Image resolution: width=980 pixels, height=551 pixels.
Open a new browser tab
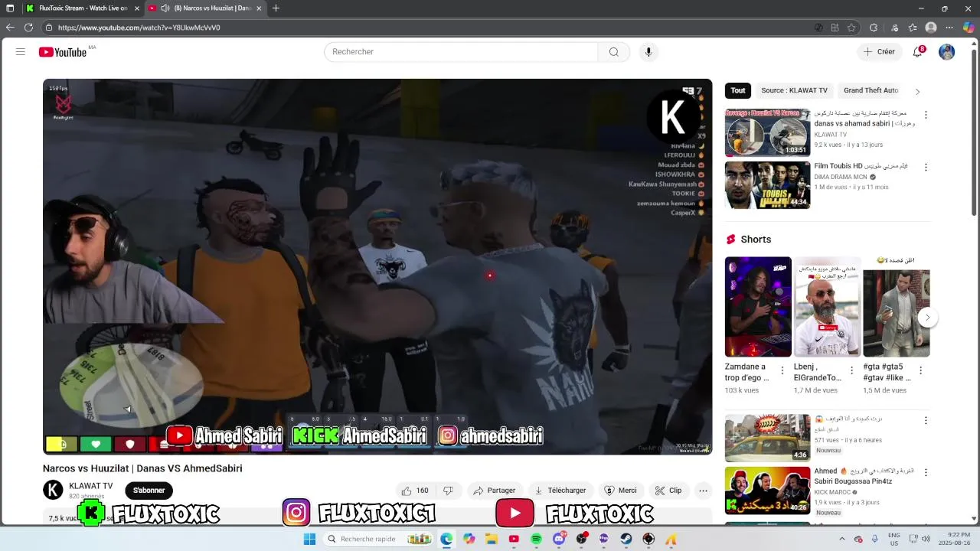tap(276, 8)
